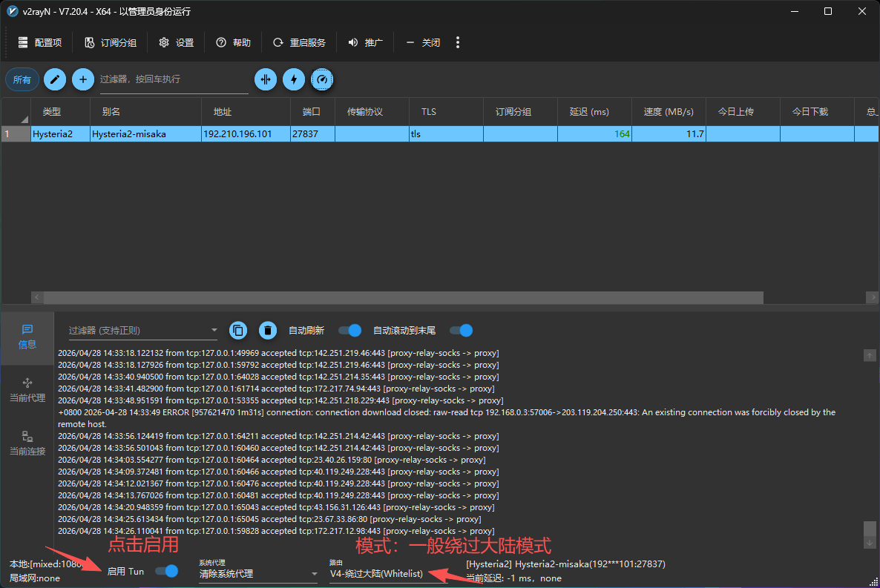Select the Hysteria2-misaka server row
This screenshot has height=588, width=880.
440,134
